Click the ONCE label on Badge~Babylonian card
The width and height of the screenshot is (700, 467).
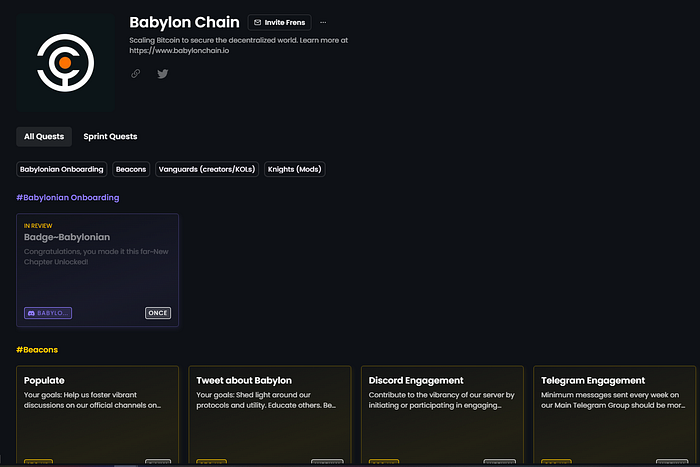point(158,313)
